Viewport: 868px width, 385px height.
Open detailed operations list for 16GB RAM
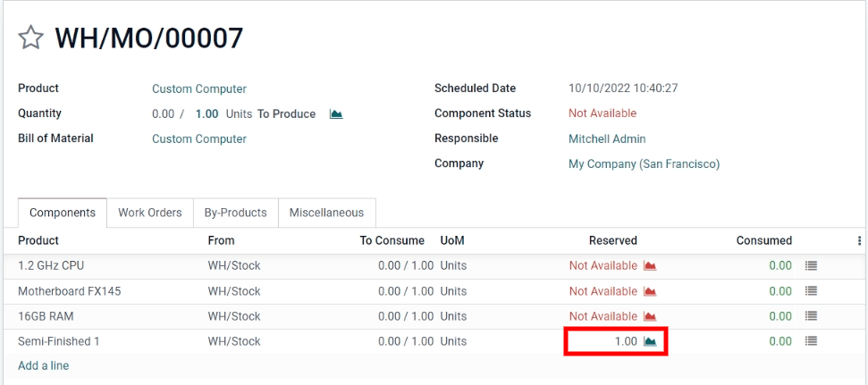811,316
